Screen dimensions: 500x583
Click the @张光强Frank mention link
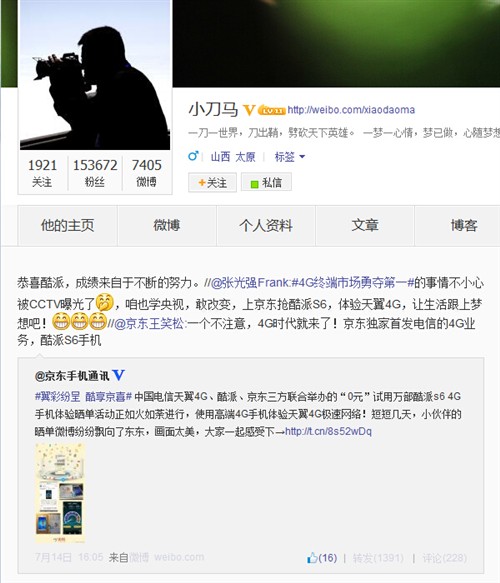click(251, 283)
